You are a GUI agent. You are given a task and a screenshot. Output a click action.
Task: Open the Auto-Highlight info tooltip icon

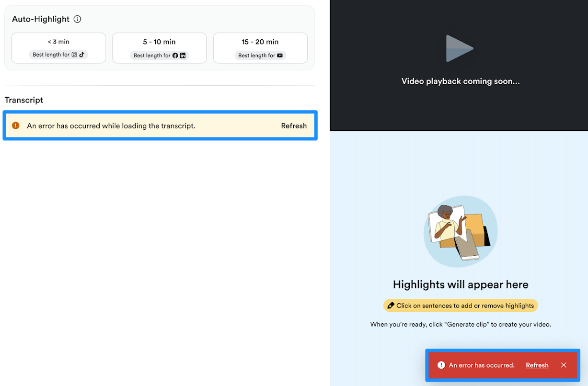pos(78,19)
